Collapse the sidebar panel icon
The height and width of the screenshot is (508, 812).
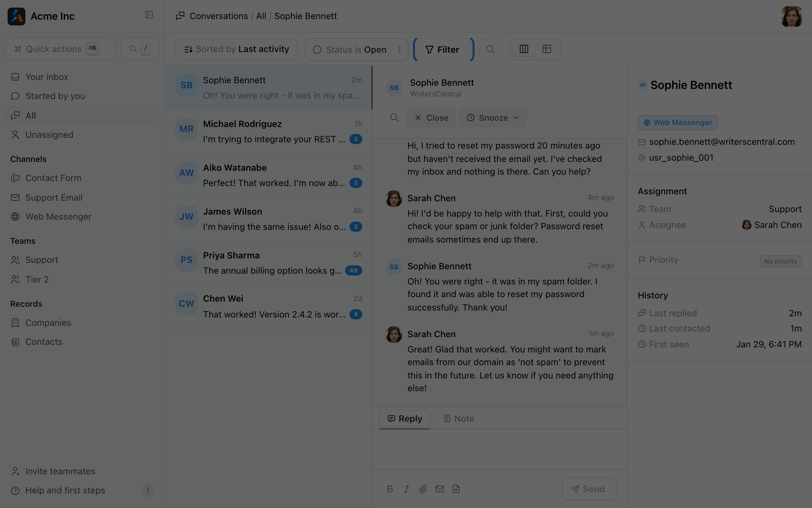(x=149, y=15)
